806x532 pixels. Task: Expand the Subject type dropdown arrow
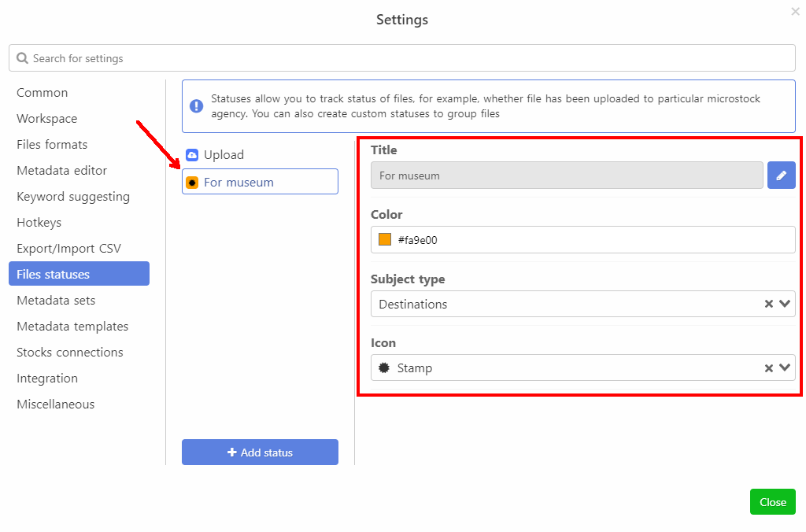point(785,304)
